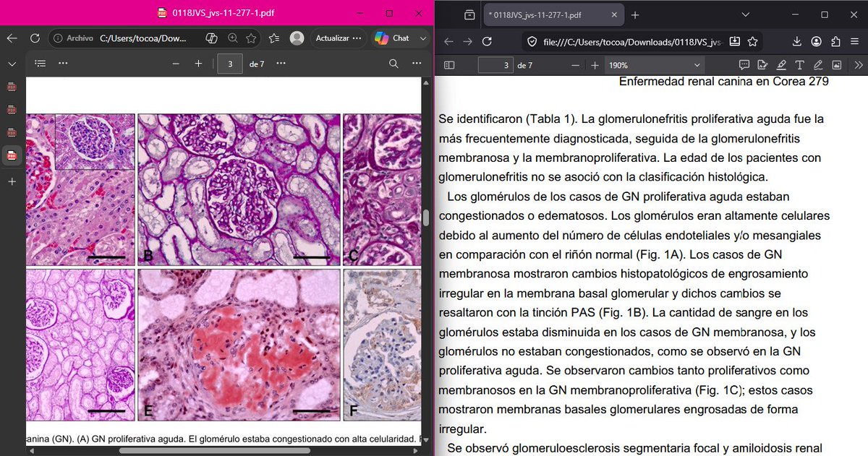The height and width of the screenshot is (456, 868).
Task: Bookmark this page in Firefox
Action: click(752, 42)
